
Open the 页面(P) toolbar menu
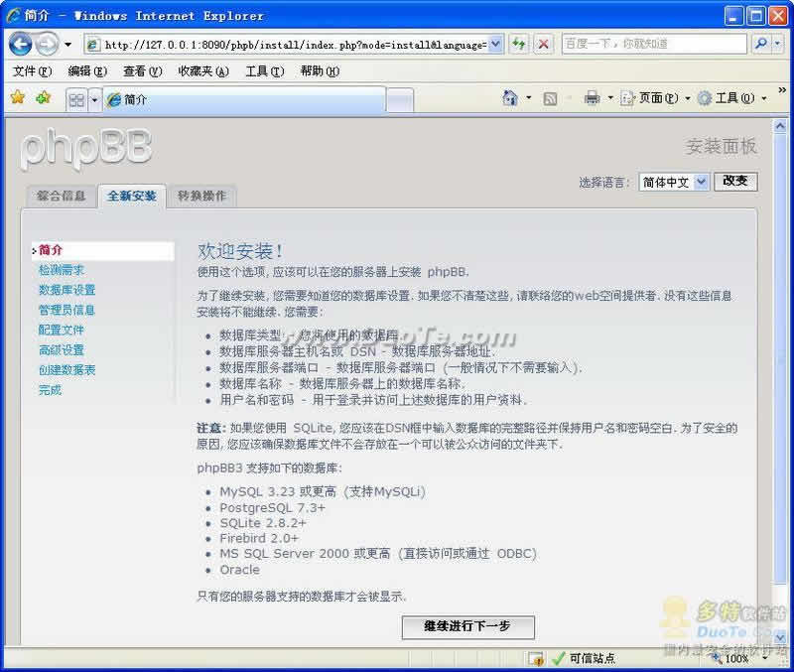point(655,97)
